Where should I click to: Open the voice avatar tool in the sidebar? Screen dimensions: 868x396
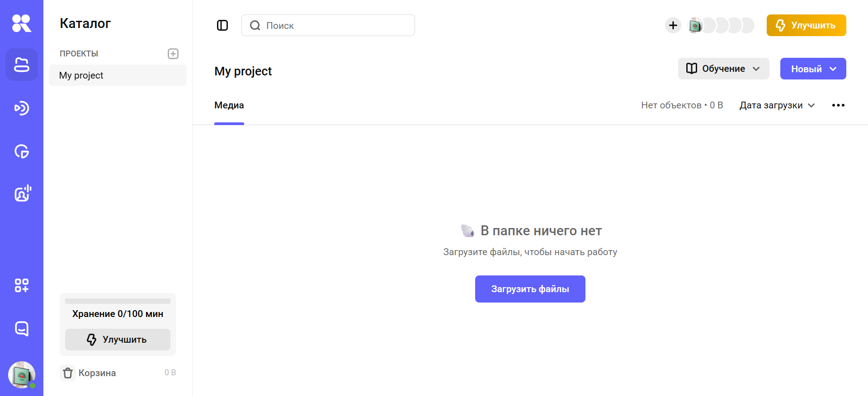point(21,193)
